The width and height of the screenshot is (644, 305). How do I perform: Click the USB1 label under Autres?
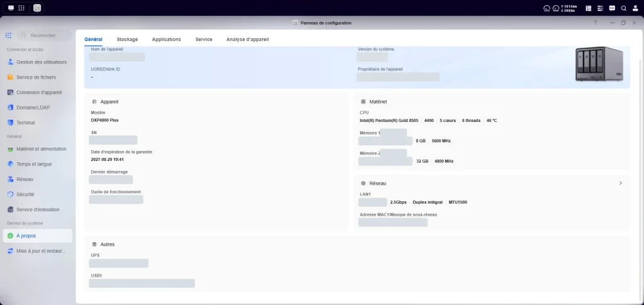click(x=96, y=276)
